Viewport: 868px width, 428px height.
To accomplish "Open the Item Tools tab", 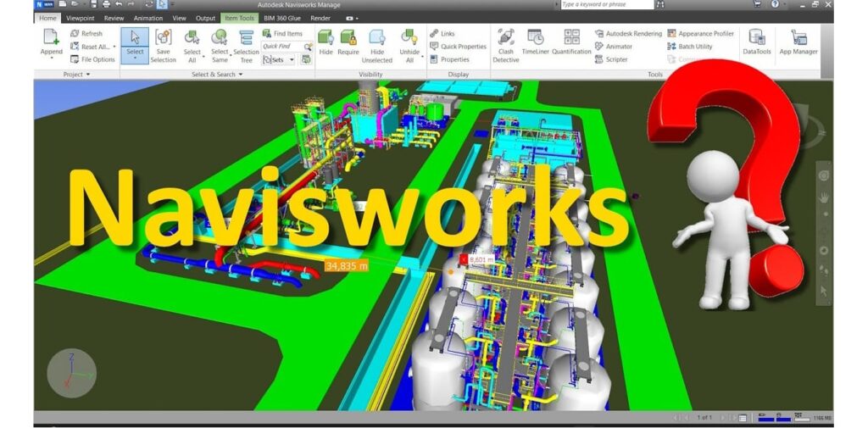I will (239, 19).
